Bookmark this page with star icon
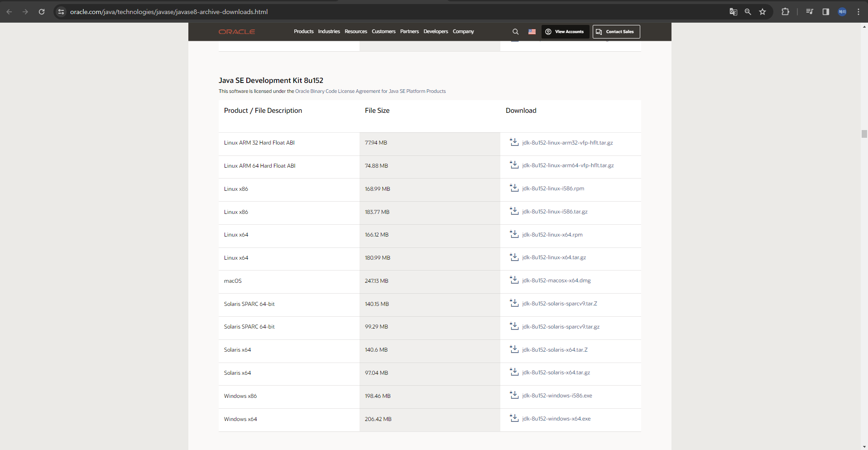This screenshot has height=450, width=868. (762, 12)
